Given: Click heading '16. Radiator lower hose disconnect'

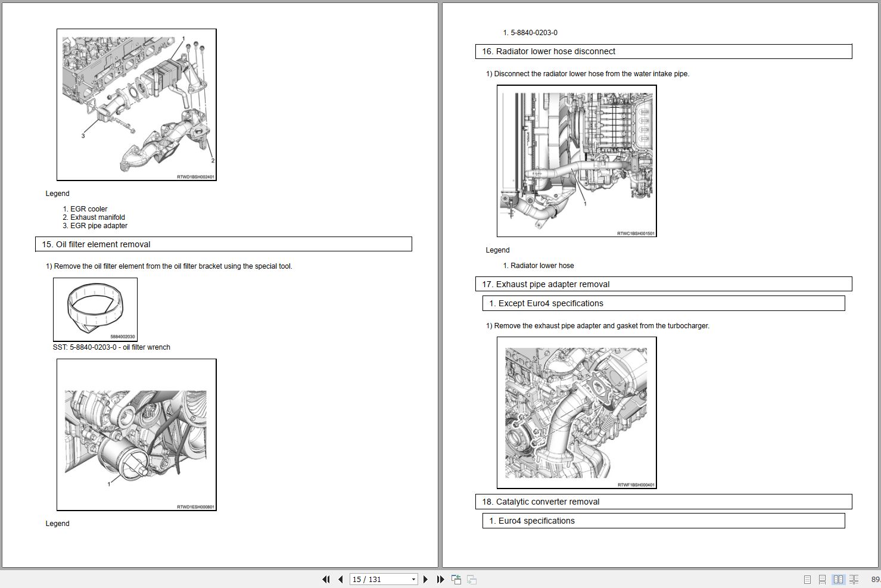Looking at the screenshot, I should point(664,51).
